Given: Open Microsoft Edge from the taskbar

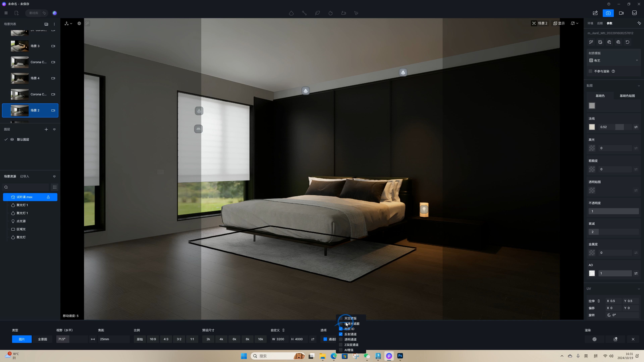Looking at the screenshot, I should click(334, 356).
